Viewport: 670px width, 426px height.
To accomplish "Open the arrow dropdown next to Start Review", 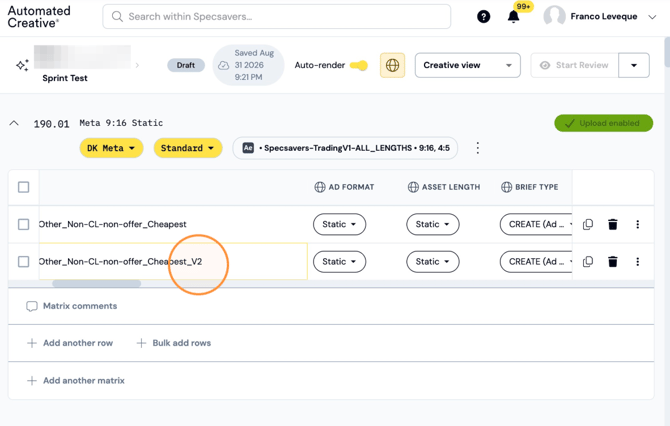I will click(634, 65).
